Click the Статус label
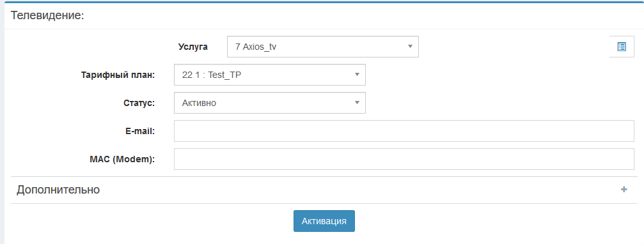Viewport: 644px width, 244px height. [x=139, y=103]
